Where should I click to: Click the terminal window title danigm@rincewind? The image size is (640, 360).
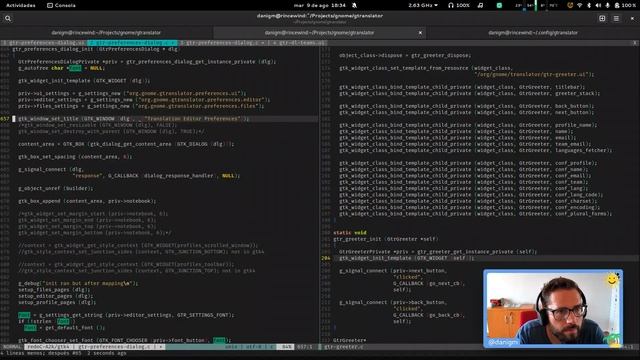[x=320, y=16]
